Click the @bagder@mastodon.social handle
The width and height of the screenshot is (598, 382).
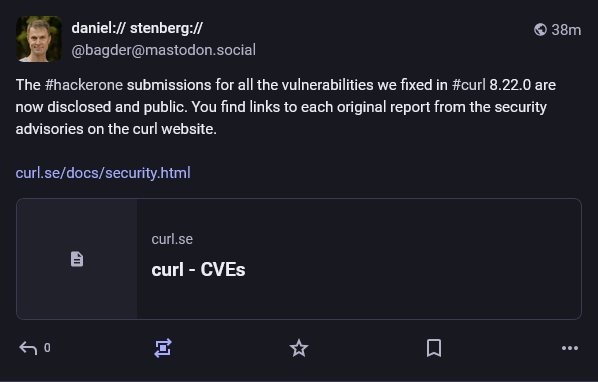click(x=164, y=50)
